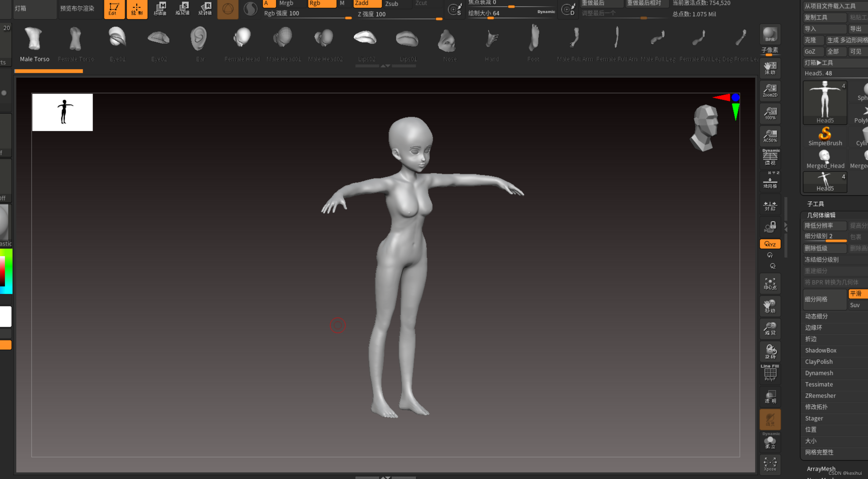Select the Zoom2D tool
Viewport: 868px width, 479px height.
point(770,90)
